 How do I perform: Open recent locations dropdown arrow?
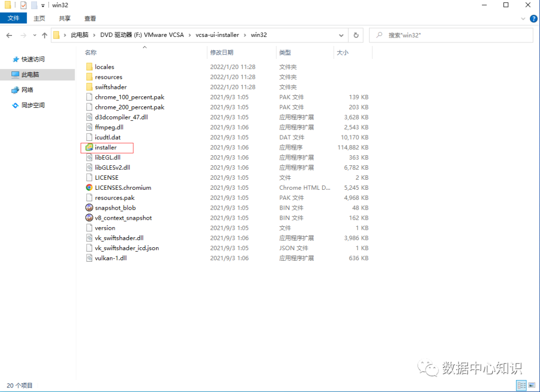(x=34, y=35)
